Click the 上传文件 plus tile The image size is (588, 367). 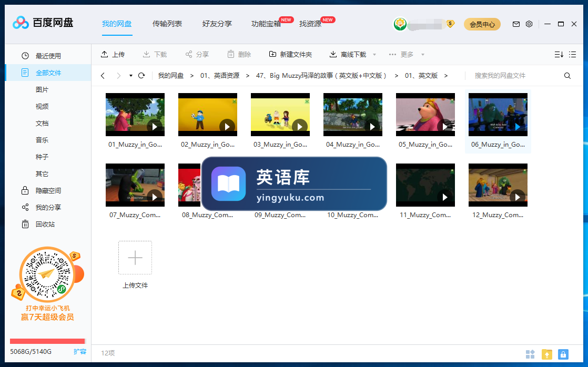coord(135,258)
